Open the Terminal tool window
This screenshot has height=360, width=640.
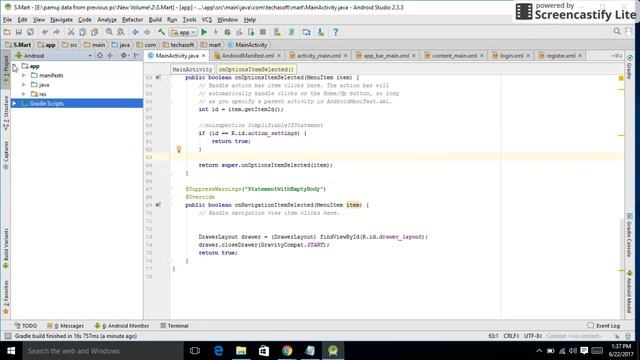174,326
